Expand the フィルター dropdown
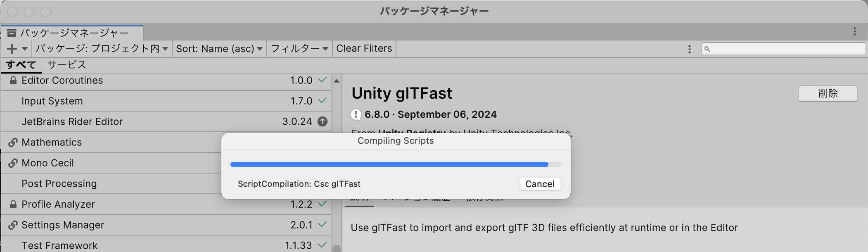The height and width of the screenshot is (252, 868). [299, 49]
